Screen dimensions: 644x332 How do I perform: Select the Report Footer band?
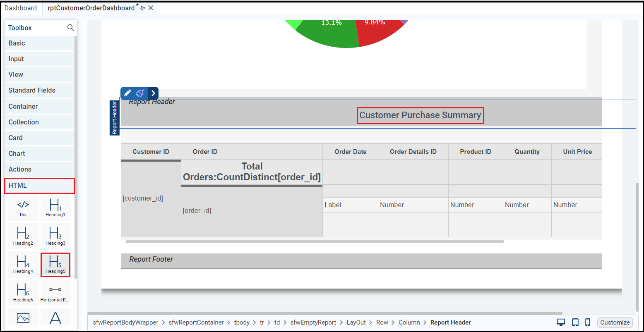coord(361,261)
